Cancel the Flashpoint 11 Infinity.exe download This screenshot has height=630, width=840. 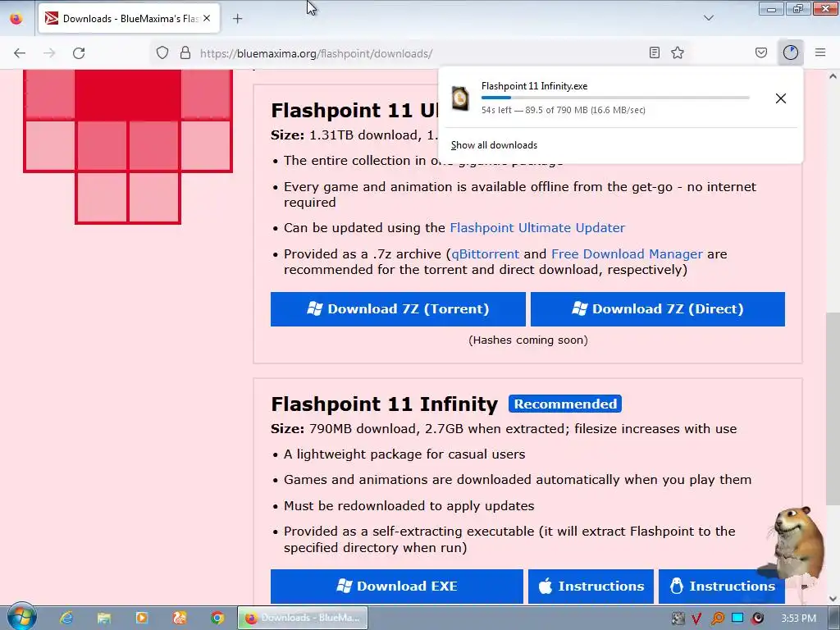pyautogui.click(x=781, y=98)
